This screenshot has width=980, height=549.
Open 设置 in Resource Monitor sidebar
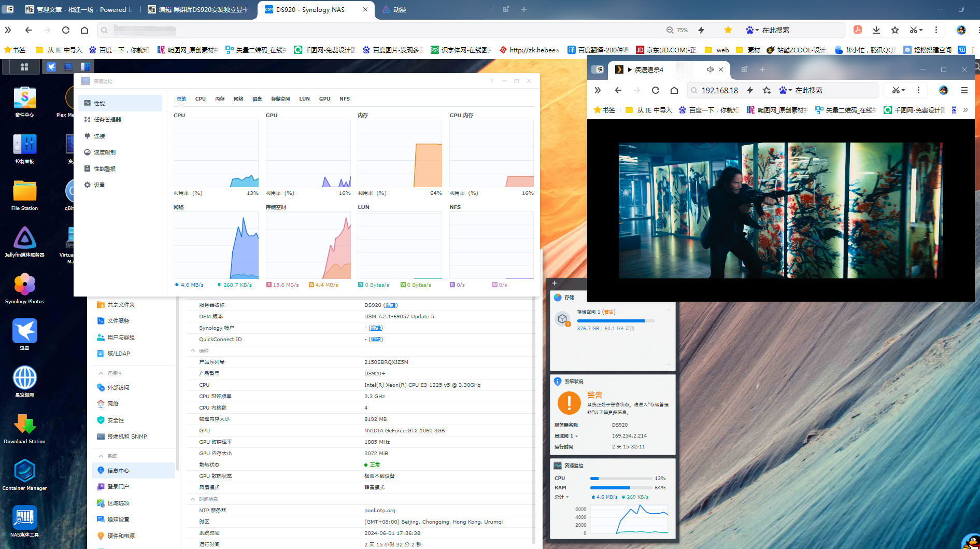(x=120, y=185)
